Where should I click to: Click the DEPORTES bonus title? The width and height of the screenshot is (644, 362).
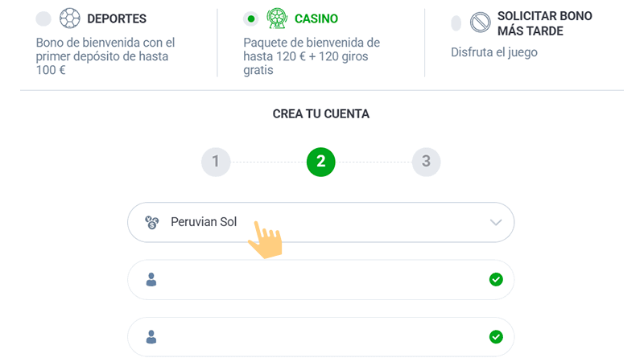pos(117,19)
